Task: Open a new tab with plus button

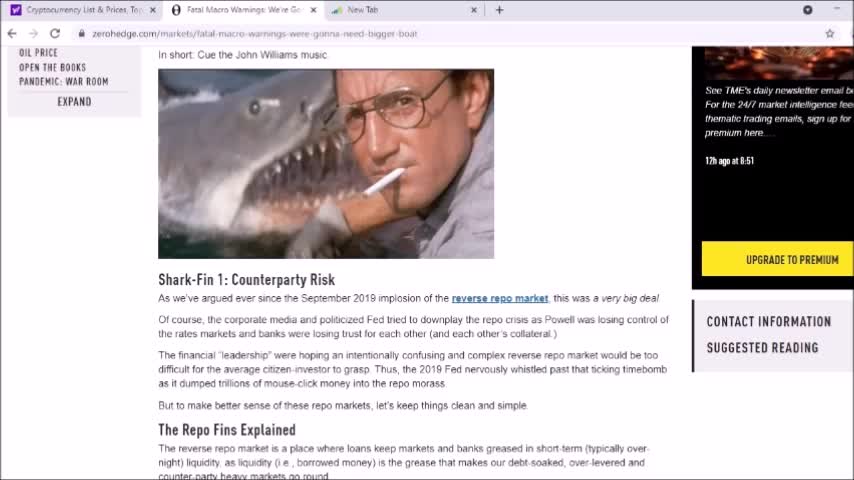Action: click(x=499, y=10)
